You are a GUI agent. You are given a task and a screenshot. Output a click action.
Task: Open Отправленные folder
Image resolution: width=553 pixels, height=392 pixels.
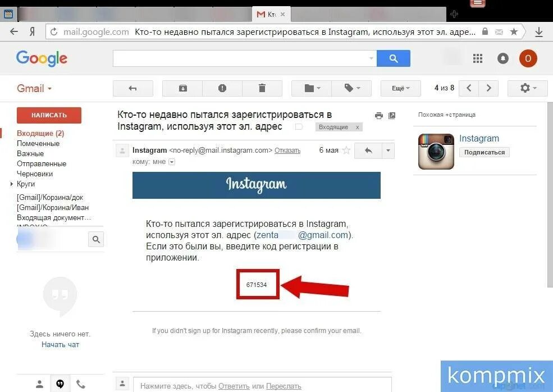pyautogui.click(x=42, y=164)
